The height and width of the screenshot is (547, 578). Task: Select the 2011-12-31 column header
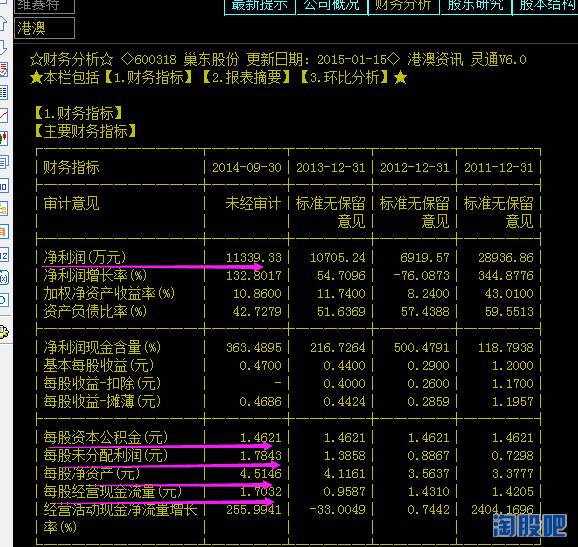coord(499,168)
